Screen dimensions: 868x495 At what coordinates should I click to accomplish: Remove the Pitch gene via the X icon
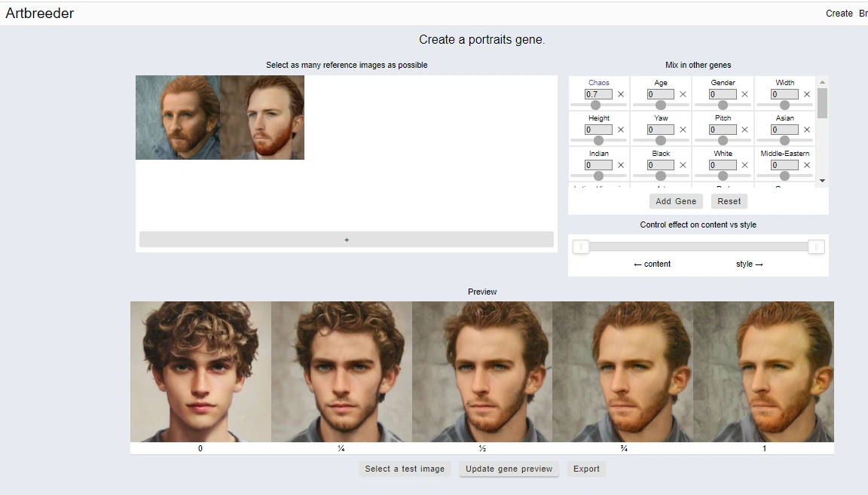(x=744, y=129)
